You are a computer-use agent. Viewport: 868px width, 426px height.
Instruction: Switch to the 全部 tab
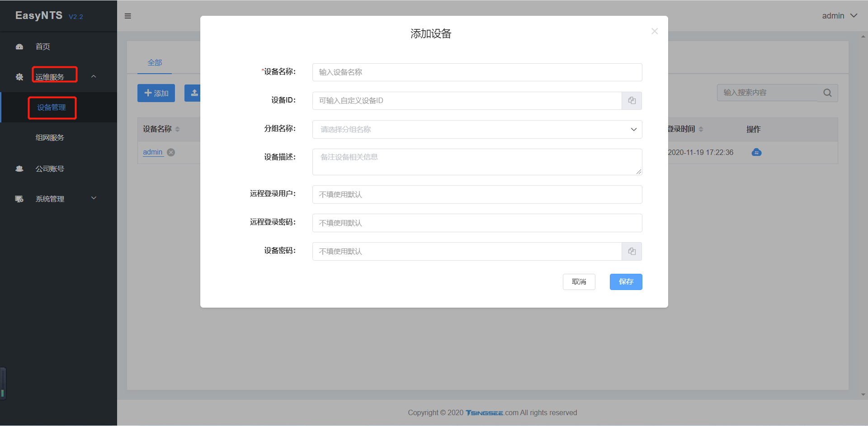[155, 62]
